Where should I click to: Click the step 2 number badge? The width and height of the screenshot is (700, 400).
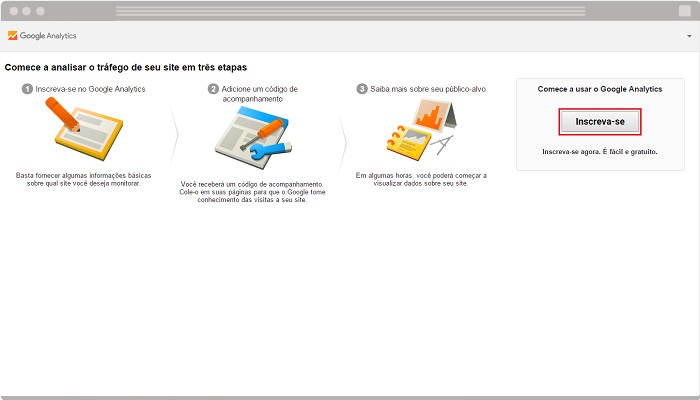213,89
